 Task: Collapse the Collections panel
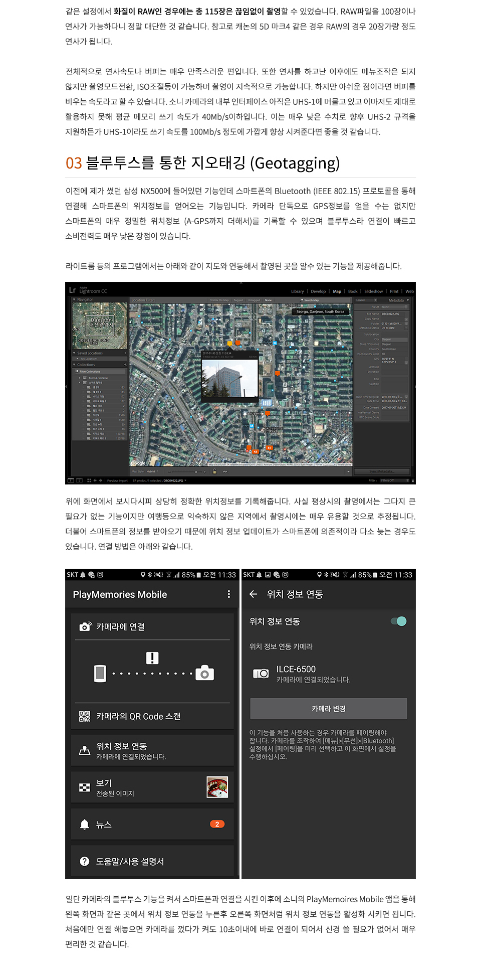click(74, 365)
